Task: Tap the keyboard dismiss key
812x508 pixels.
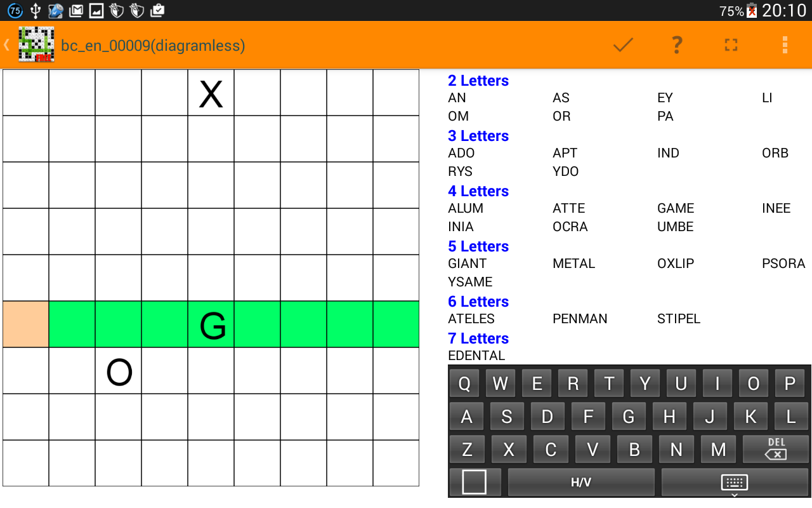Action: [733, 481]
